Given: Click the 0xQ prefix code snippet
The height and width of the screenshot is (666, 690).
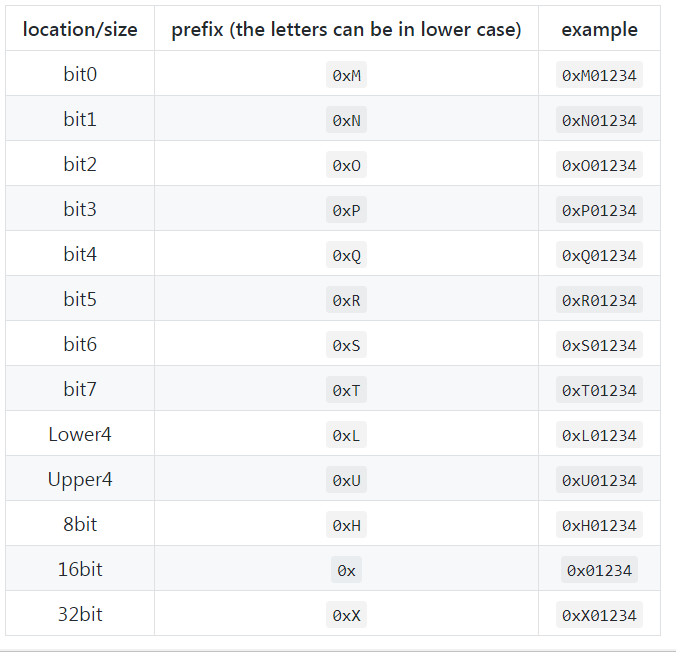Looking at the screenshot, I should click(346, 255).
